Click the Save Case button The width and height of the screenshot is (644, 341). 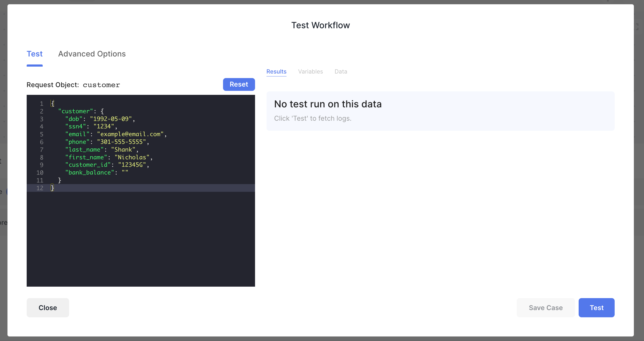[x=546, y=308]
